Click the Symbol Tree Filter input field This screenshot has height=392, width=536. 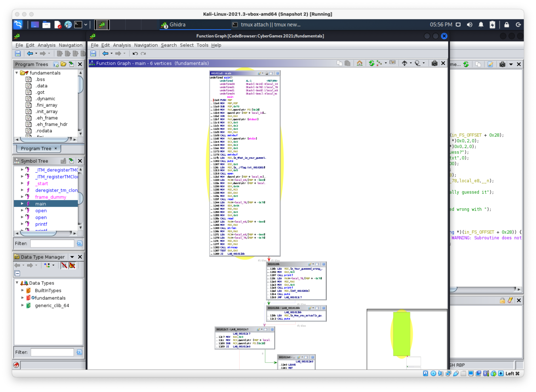tap(52, 244)
